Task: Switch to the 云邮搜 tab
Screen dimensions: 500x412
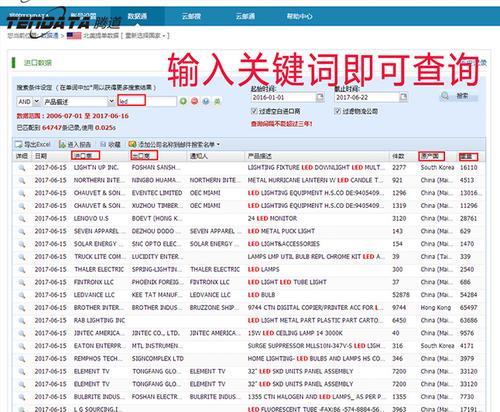Action: click(191, 16)
